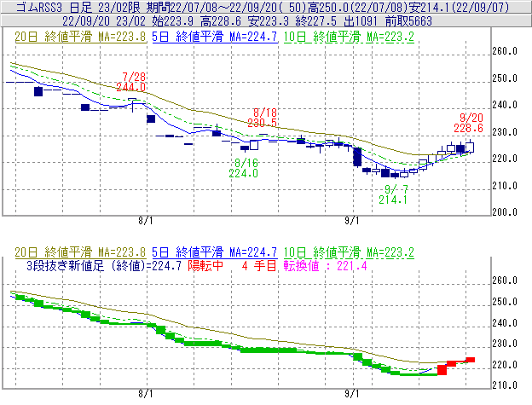Select the 10日 終値平滑 legend in lower chart
Screen dimensions: 532x405
(x=349, y=252)
